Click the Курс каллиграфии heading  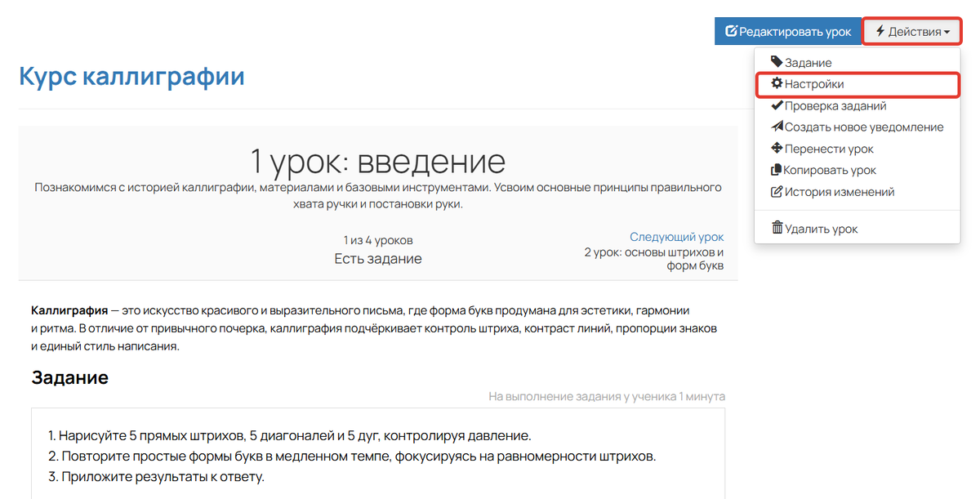(131, 76)
